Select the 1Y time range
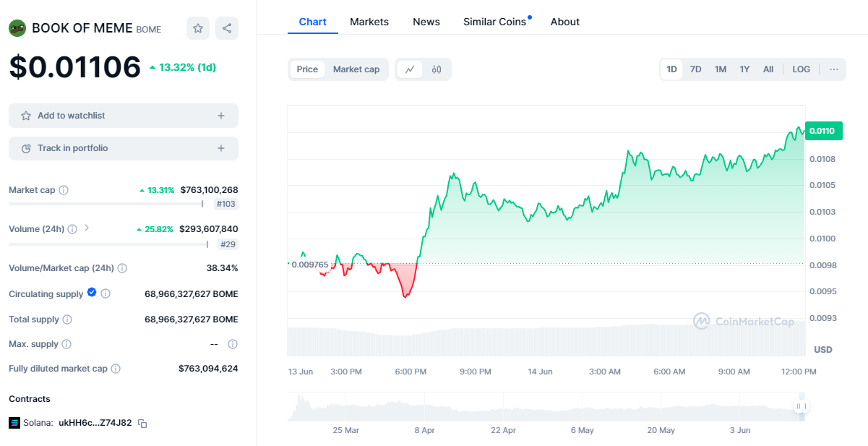Viewport: 868px width, 446px height. tap(744, 69)
